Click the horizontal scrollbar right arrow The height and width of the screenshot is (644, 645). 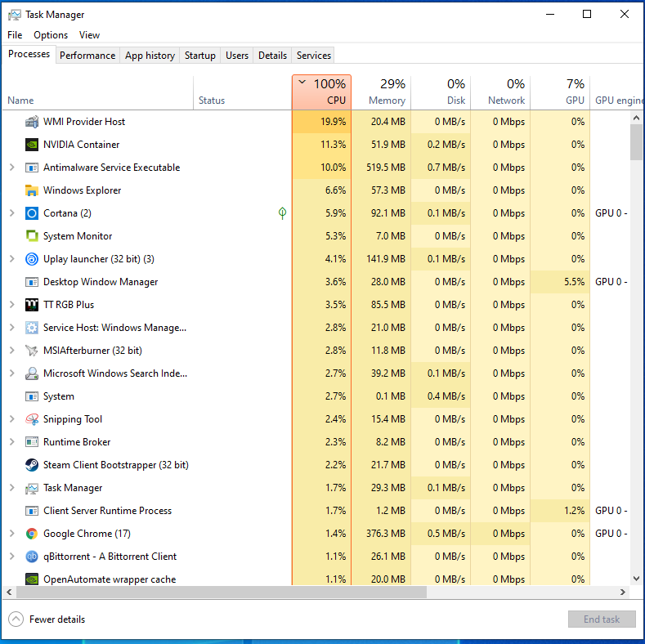(623, 593)
